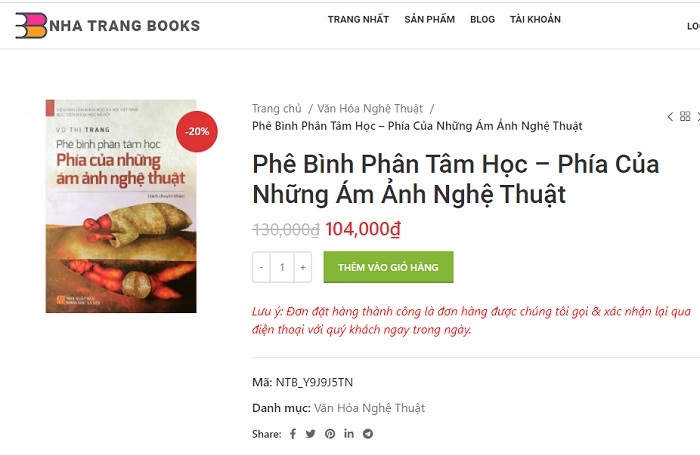Image resolution: width=700 pixels, height=455 pixels.
Task: Go to previous product arrow
Action: pos(670,117)
